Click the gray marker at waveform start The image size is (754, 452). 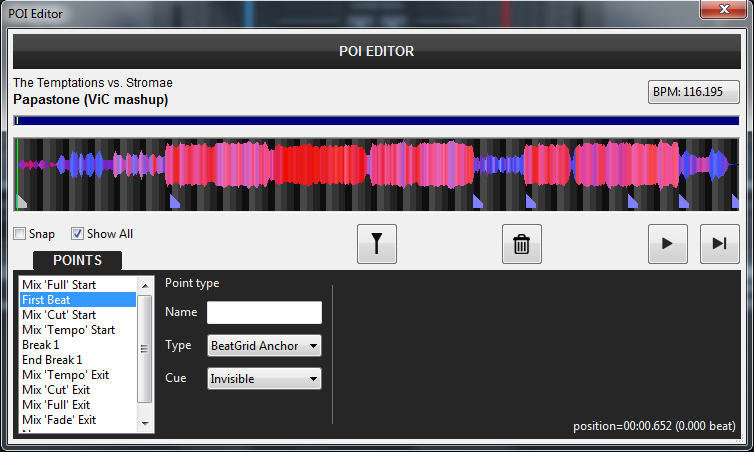click(21, 201)
